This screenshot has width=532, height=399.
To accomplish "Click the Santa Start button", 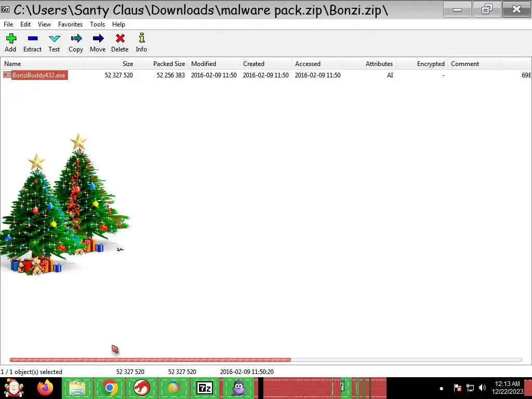I will click(x=14, y=388).
